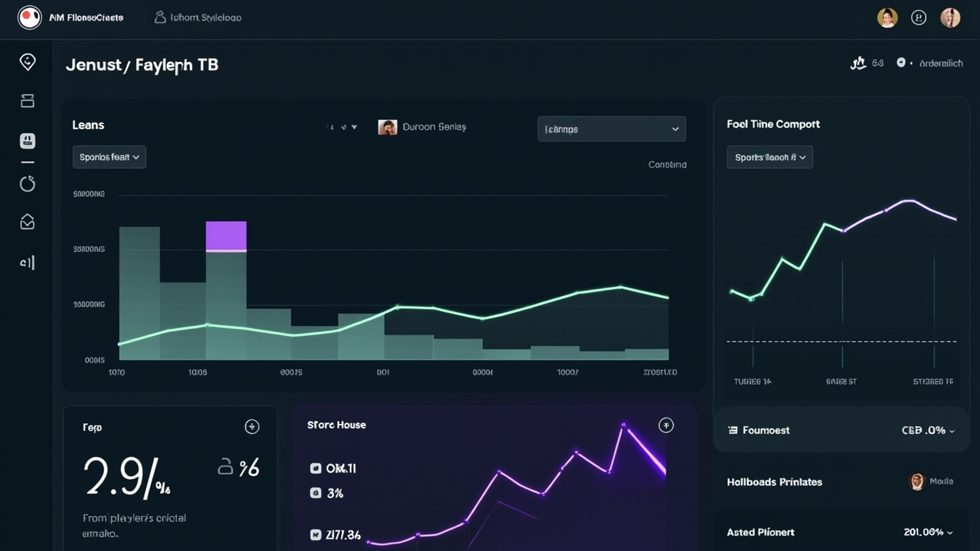Expand the Iꜵnngs combo box

(612, 129)
